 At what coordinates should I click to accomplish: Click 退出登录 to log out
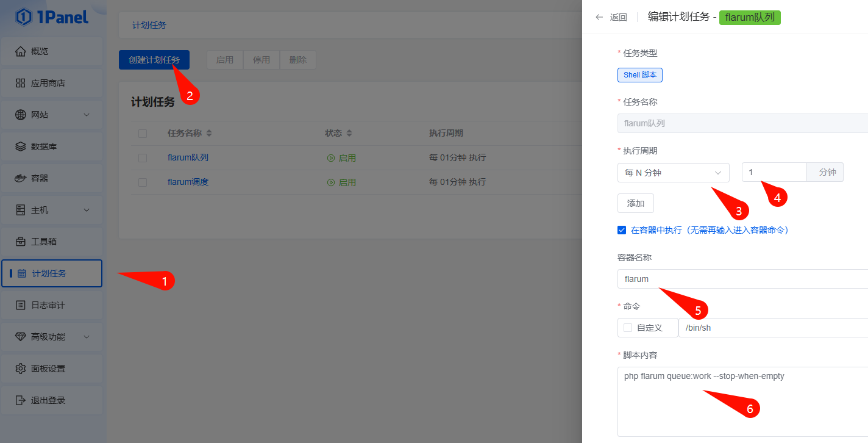click(52, 400)
